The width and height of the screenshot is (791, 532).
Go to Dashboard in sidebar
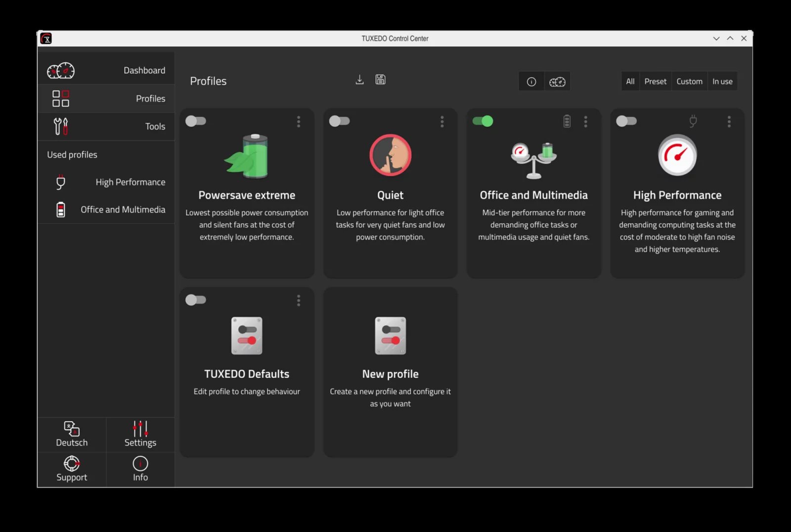pos(144,71)
